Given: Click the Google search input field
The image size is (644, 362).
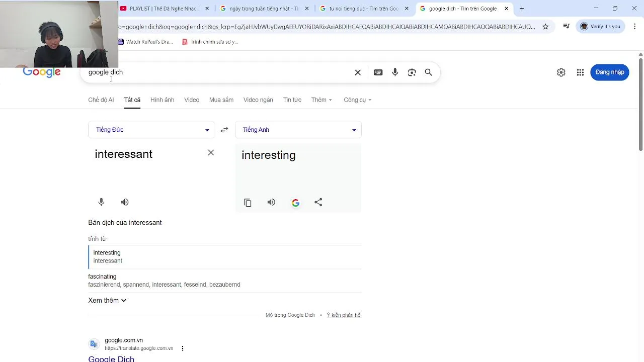Looking at the screenshot, I should (216, 72).
